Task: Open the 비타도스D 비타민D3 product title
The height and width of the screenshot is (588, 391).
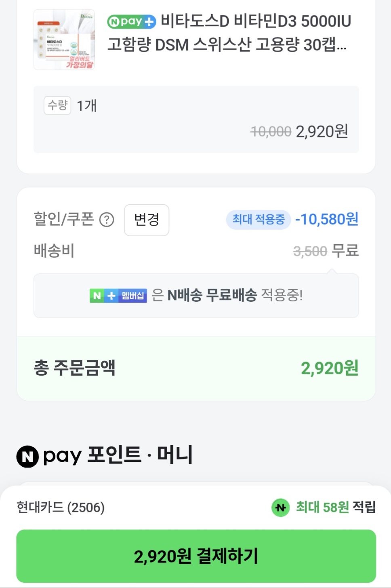Action: pyautogui.click(x=229, y=33)
